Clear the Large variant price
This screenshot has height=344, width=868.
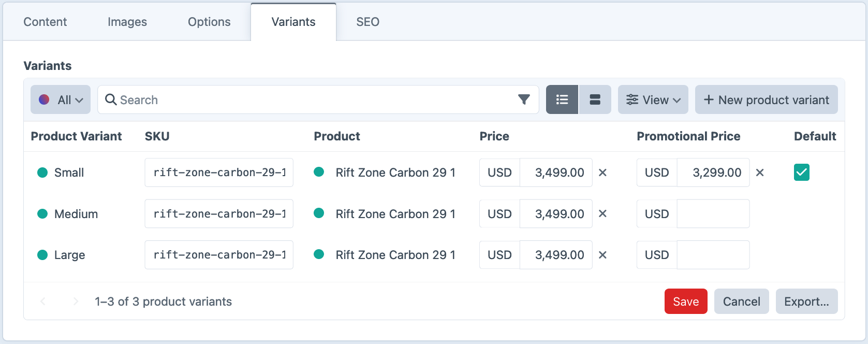[602, 255]
